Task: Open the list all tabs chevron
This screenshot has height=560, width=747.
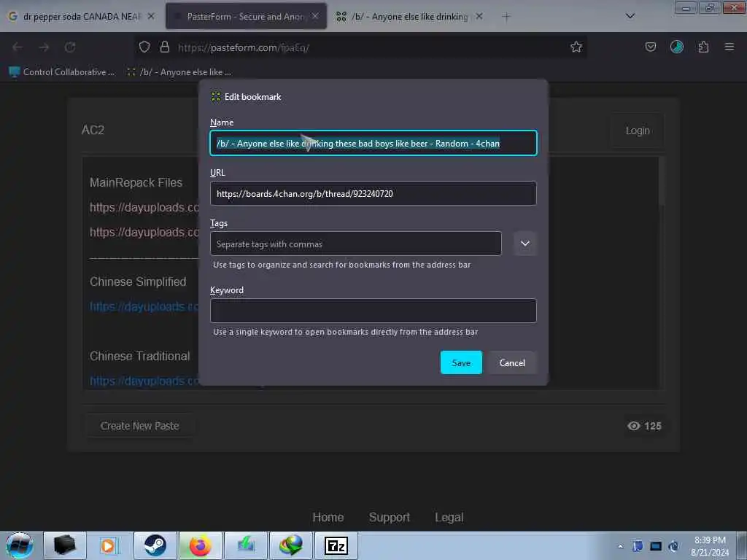Action: coord(630,16)
